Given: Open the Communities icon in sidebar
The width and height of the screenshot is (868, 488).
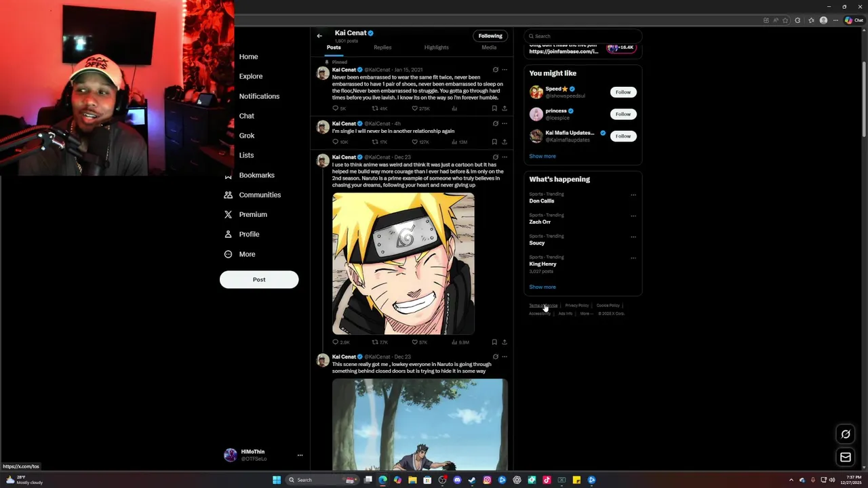Looking at the screenshot, I should click(x=228, y=195).
